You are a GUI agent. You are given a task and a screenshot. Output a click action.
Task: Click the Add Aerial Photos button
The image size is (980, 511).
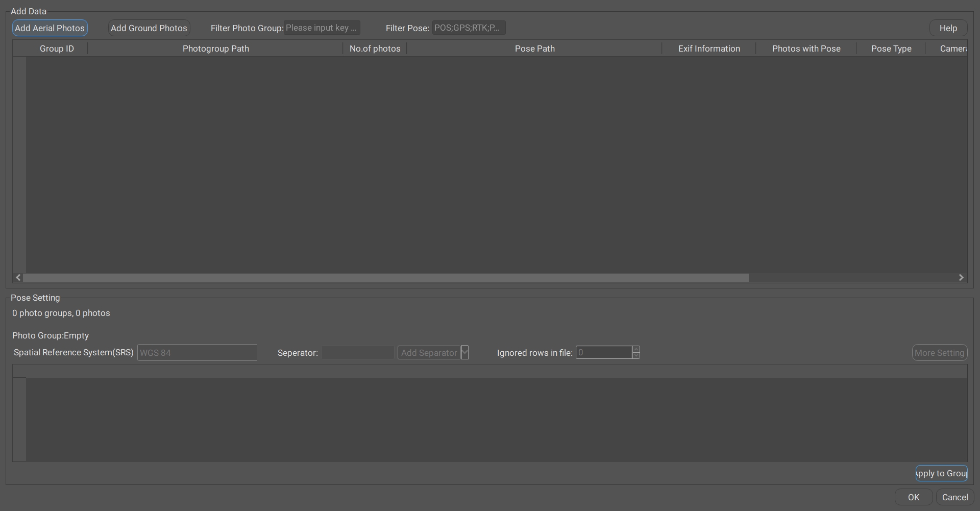tap(50, 28)
